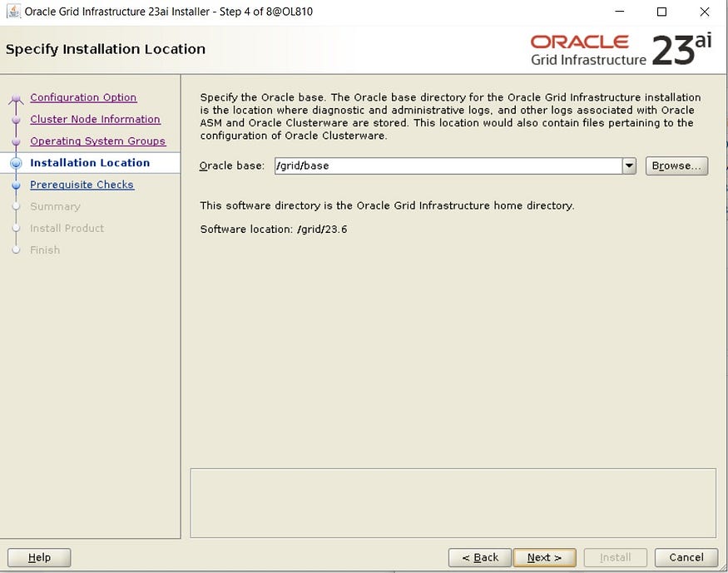Click the Help button

(39, 557)
